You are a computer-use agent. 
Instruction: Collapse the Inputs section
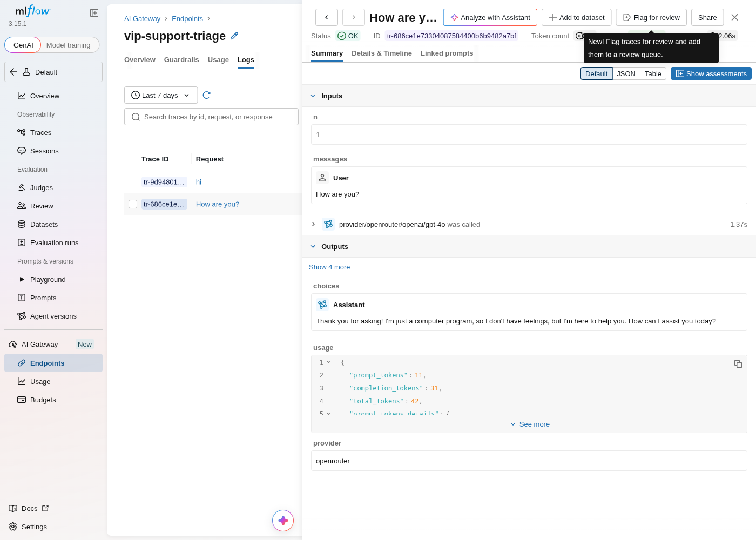(x=313, y=96)
